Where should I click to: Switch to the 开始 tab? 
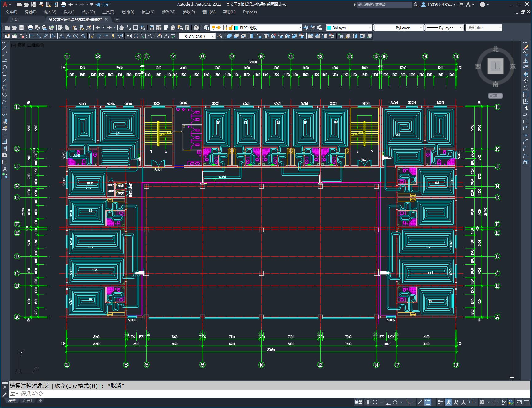pyautogui.click(x=15, y=19)
